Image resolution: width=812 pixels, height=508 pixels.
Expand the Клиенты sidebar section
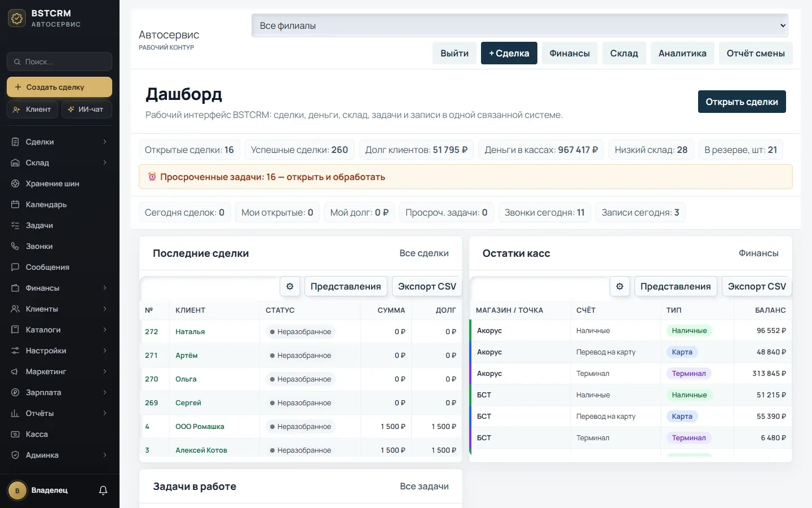(60, 309)
